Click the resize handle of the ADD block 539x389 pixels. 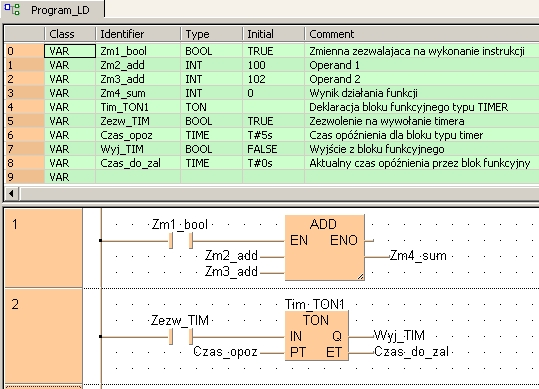(360, 276)
